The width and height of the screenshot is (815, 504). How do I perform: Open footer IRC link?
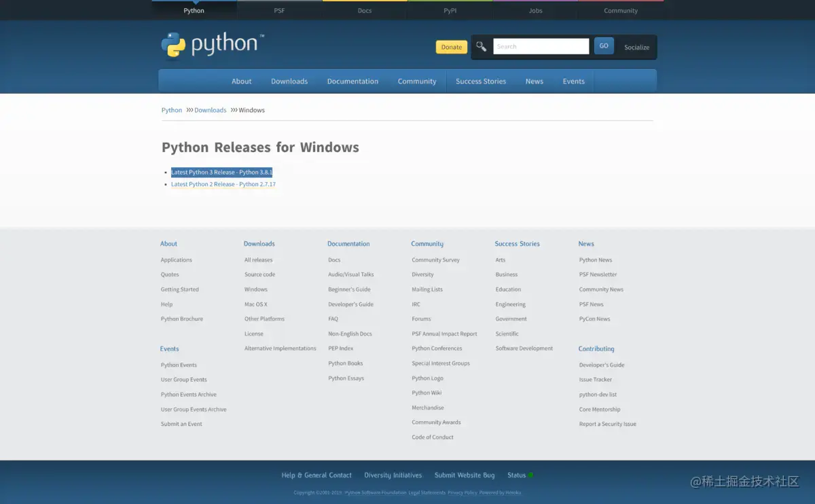[416, 304]
